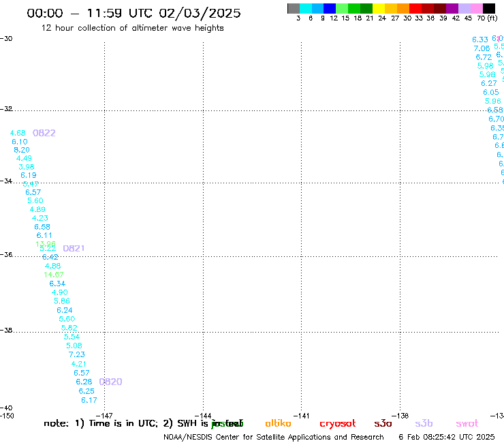Click the 5.22 wave height reading
Viewport: 504px width, 443px height.
48,248
